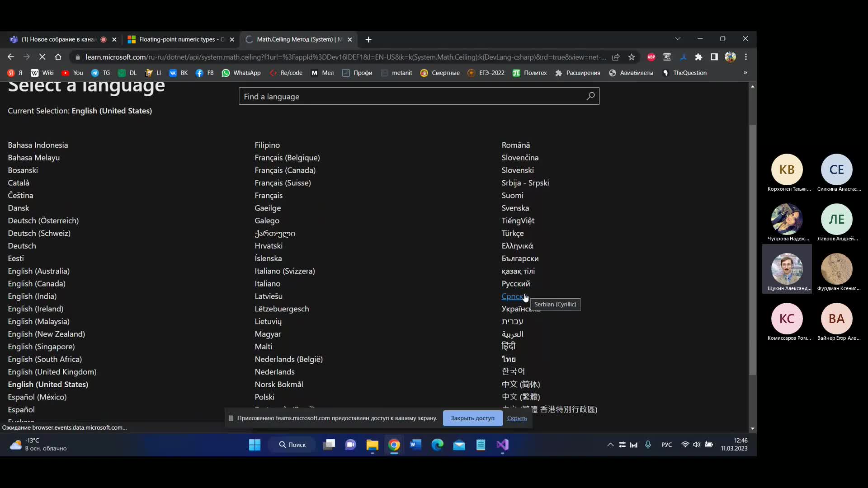
Task: Open the chat camera icon on taskbar
Action: (x=350, y=445)
